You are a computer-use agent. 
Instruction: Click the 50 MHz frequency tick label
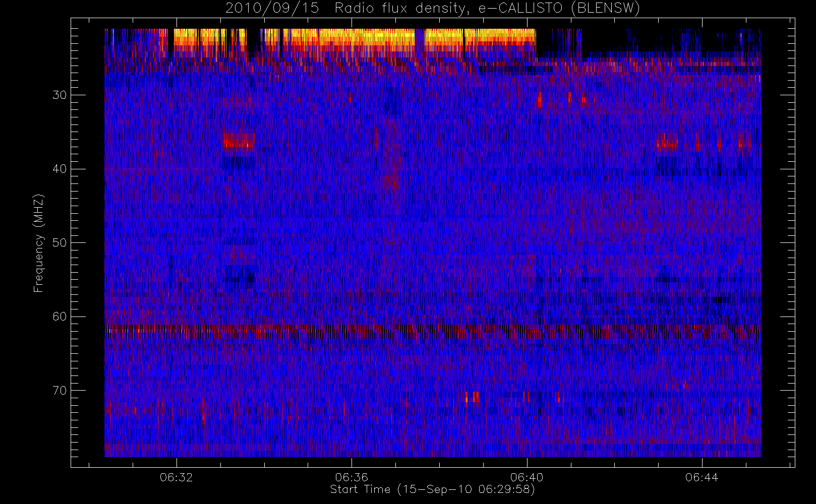click(x=59, y=243)
